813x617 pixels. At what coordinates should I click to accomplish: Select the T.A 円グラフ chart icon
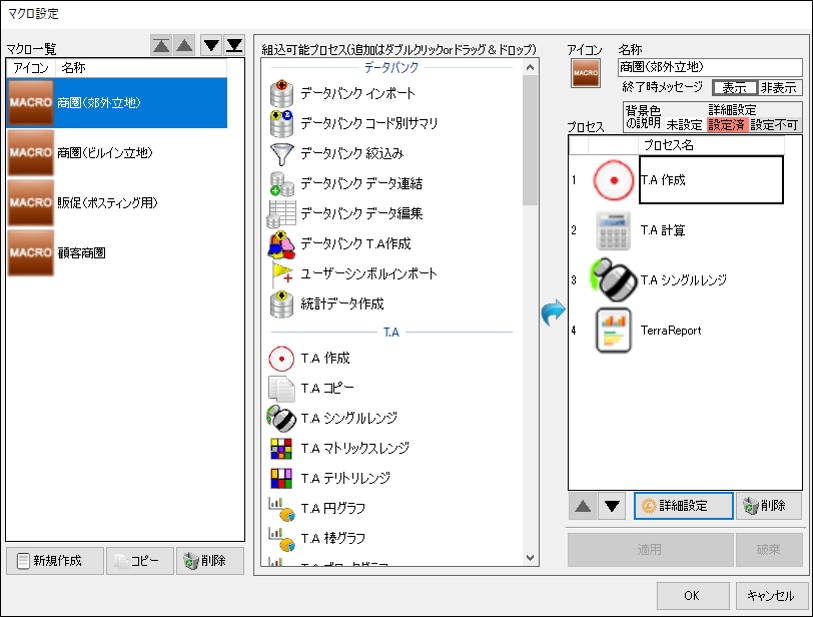click(x=282, y=509)
